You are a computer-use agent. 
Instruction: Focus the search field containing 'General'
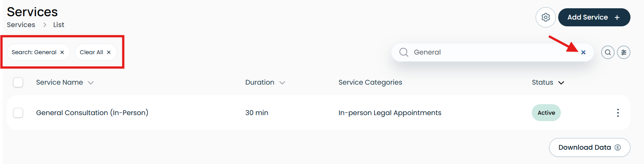click(492, 52)
